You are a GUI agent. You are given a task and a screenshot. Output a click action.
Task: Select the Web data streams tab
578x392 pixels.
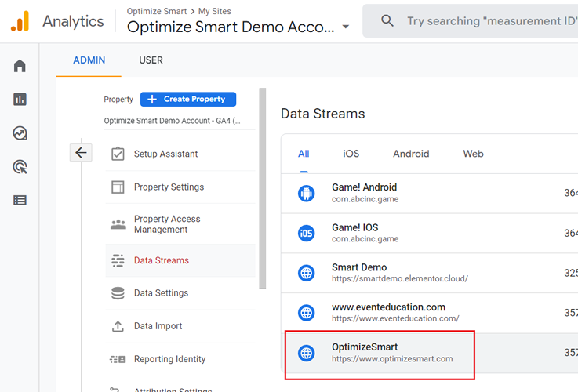[x=474, y=154]
